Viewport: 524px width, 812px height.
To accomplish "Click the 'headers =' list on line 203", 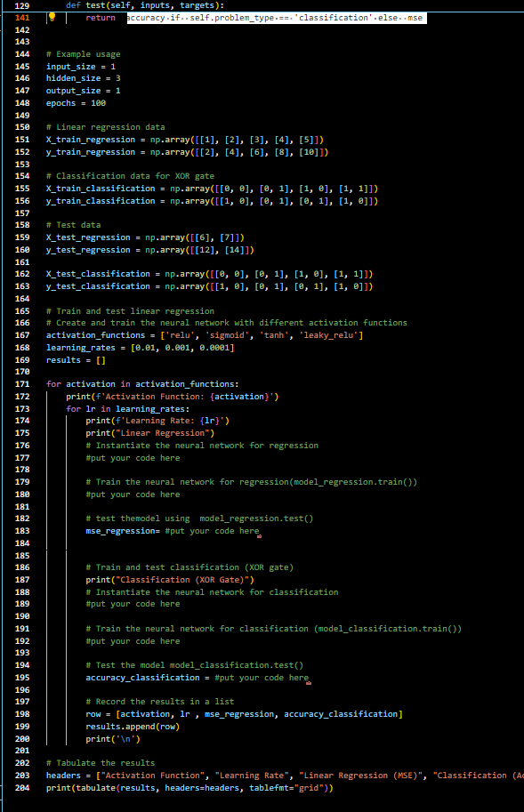I will [285, 776].
